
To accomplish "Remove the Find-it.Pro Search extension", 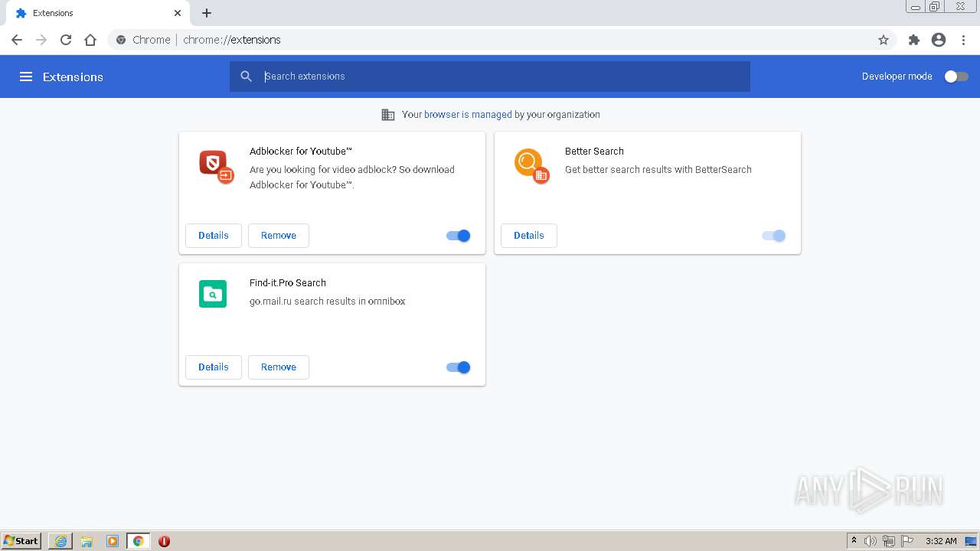I will coord(279,367).
